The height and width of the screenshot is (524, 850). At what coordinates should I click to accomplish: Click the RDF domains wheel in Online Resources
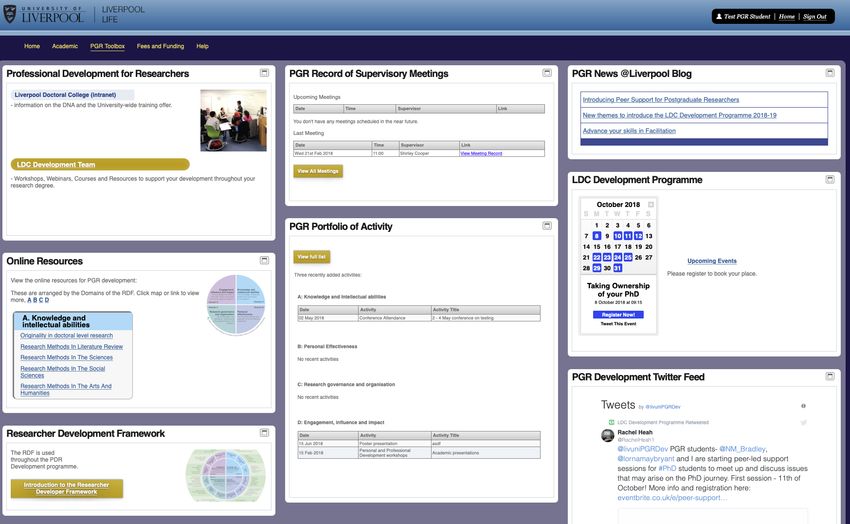coord(236,305)
